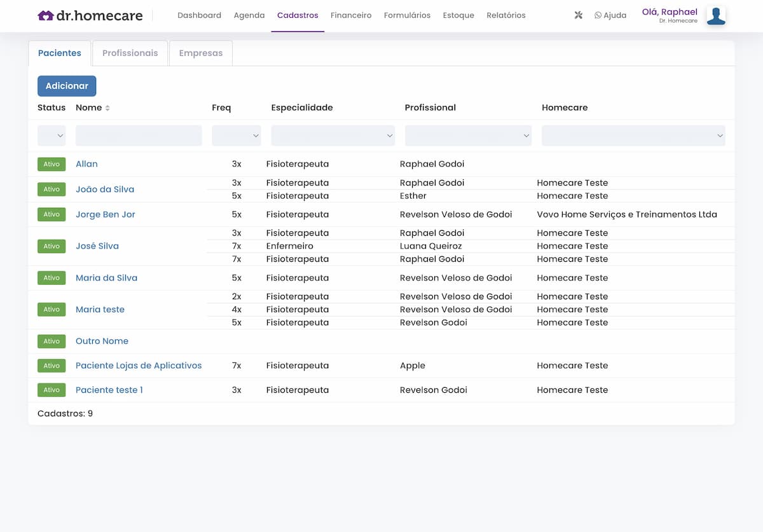Open patient Paciente Lojas de Aplicativos
The image size is (763, 532).
139,365
